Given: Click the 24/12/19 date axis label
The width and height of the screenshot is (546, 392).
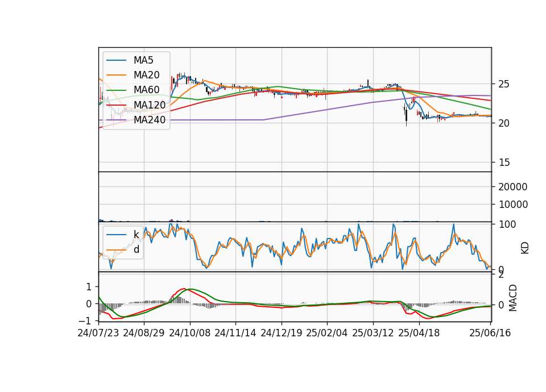Looking at the screenshot, I should (282, 333).
